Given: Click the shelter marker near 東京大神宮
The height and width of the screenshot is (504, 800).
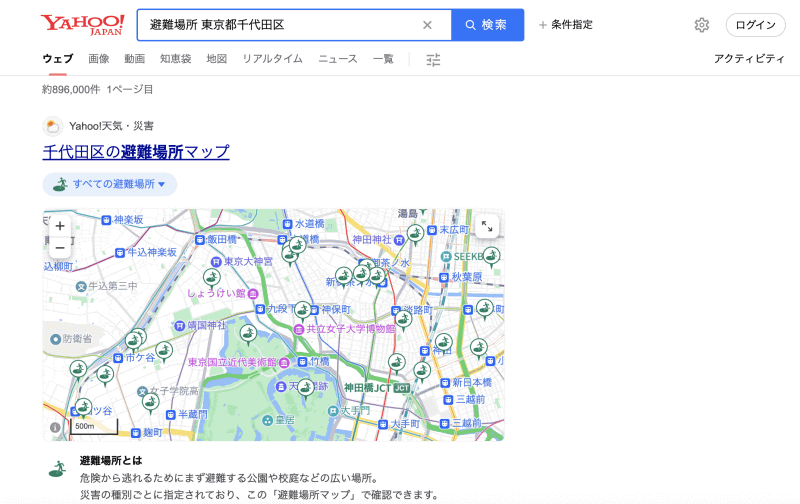Looking at the screenshot, I should tap(212, 278).
